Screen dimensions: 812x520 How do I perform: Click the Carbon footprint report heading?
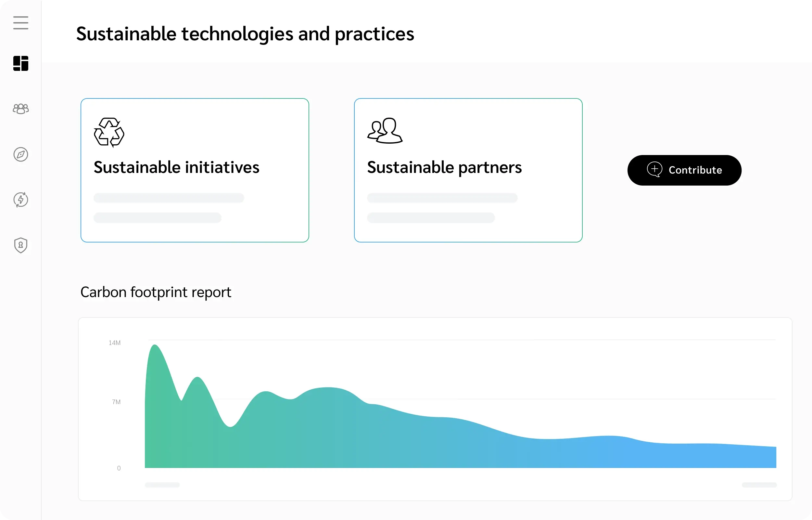pyautogui.click(x=156, y=292)
